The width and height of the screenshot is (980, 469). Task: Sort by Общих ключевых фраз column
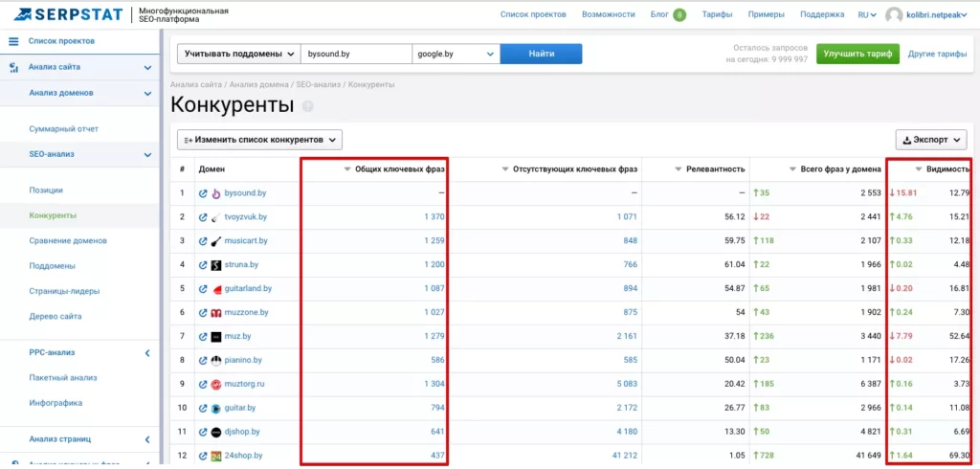[x=396, y=168]
